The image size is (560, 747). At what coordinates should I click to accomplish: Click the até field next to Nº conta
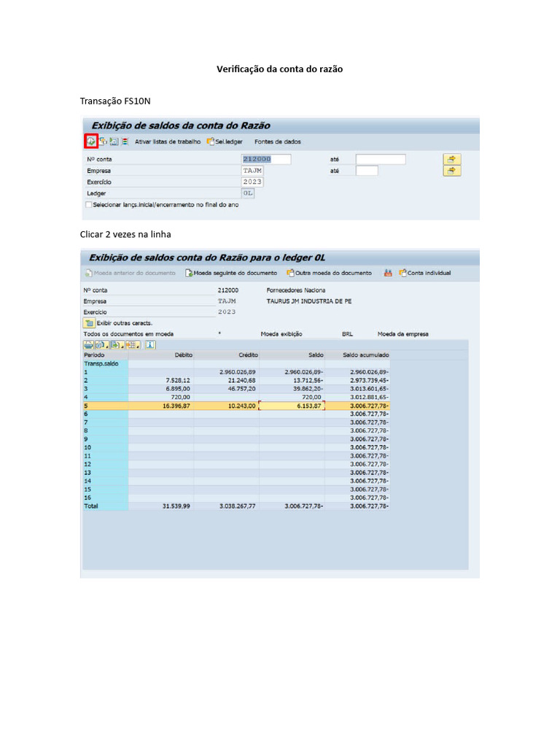click(381, 159)
